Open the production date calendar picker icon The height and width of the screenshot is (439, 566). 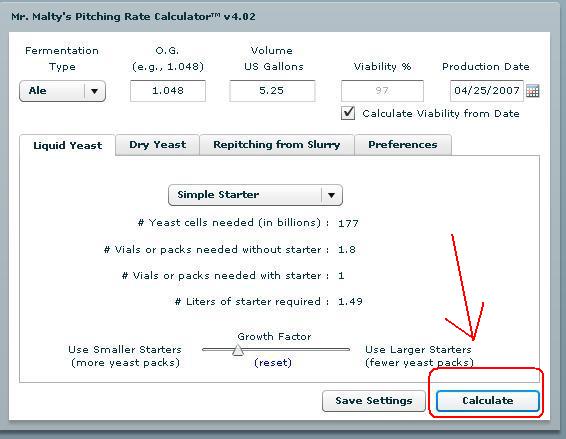pos(532,91)
